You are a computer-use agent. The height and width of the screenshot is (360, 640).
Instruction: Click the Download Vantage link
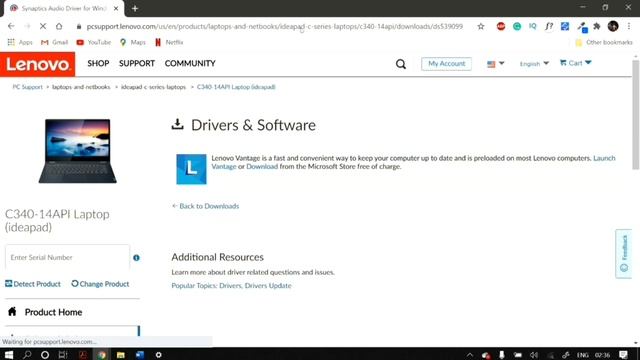pos(262,167)
